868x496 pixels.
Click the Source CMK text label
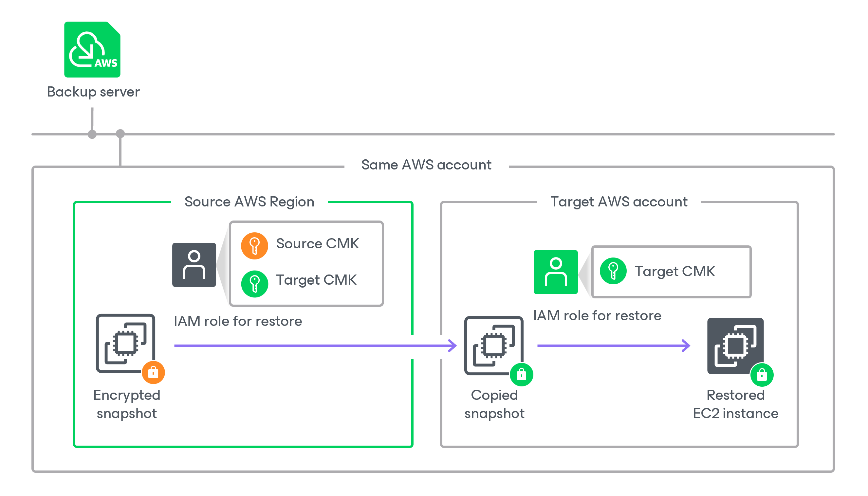click(x=317, y=243)
